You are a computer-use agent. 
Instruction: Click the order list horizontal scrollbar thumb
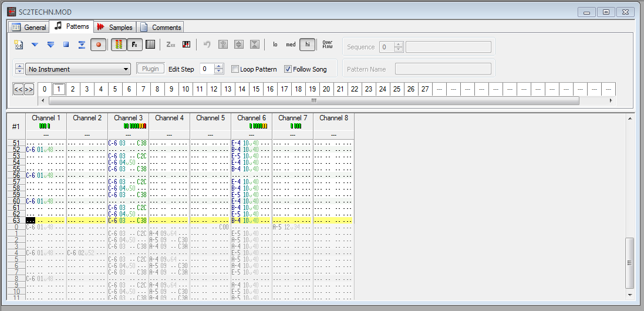point(314,100)
